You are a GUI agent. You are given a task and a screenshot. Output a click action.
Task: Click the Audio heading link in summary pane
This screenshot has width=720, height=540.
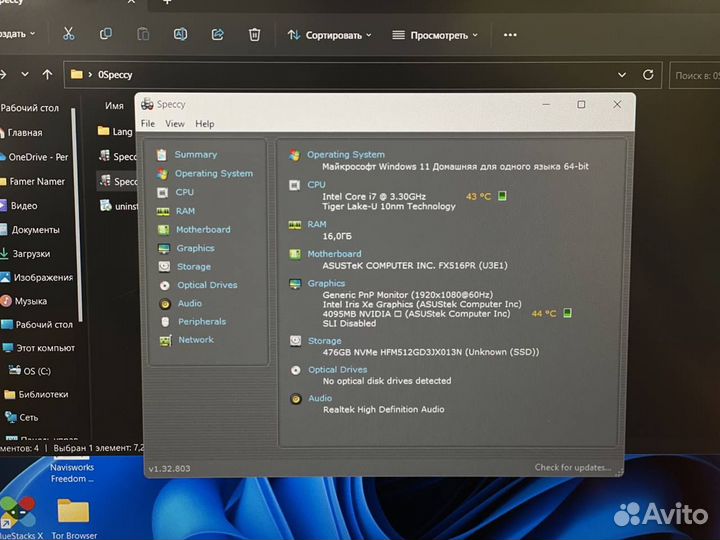pyautogui.click(x=320, y=398)
